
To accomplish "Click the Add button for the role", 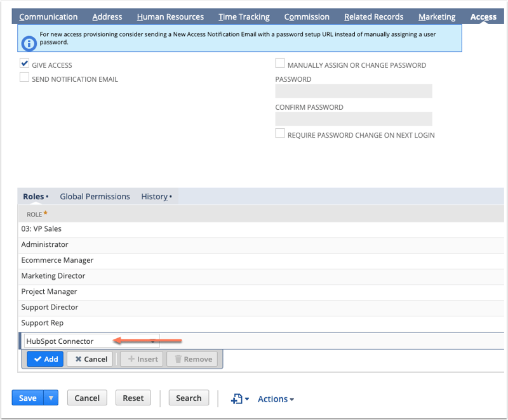I will [45, 359].
